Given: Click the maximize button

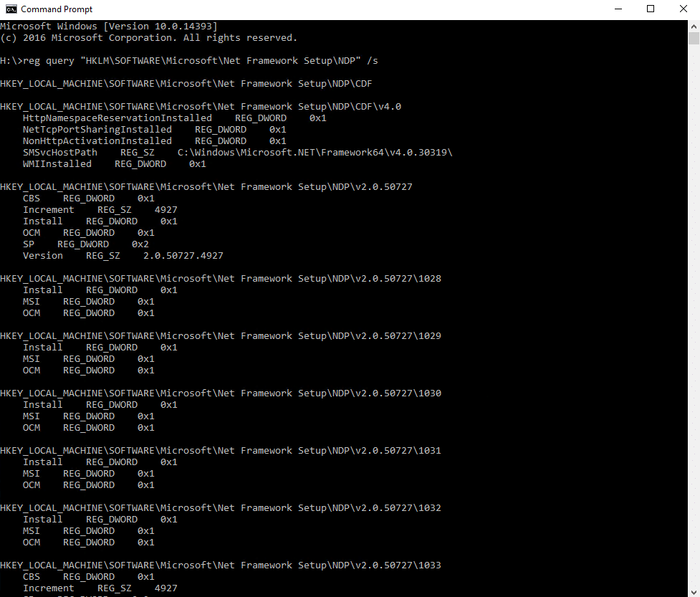Looking at the screenshot, I should [650, 9].
